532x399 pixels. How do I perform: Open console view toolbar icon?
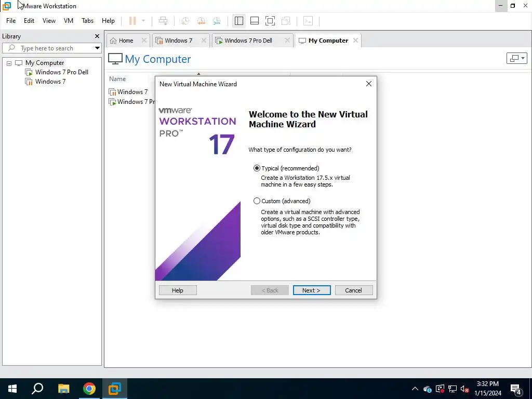(308, 21)
